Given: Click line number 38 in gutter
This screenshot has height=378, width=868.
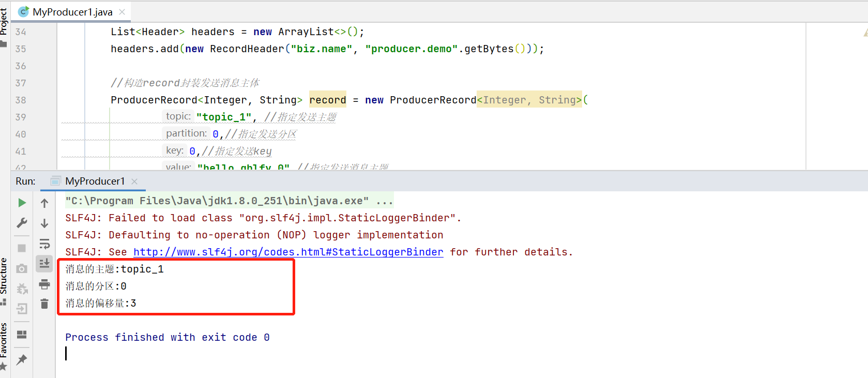Looking at the screenshot, I should pos(21,100).
